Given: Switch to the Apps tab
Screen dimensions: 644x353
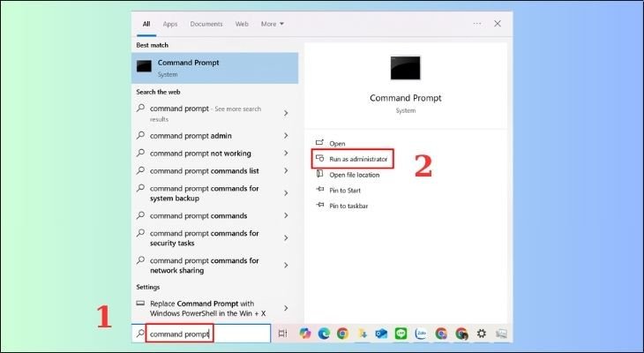Looking at the screenshot, I should pyautogui.click(x=170, y=24).
